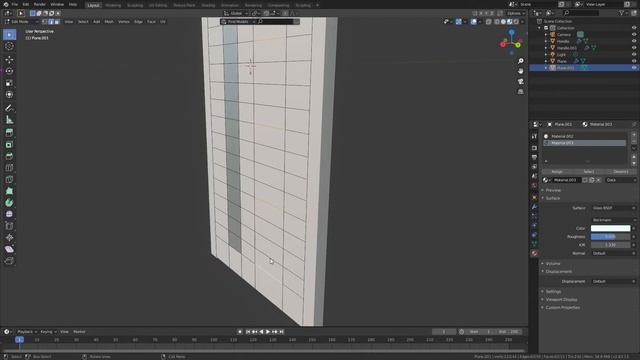Screen dimensions: 640x360
Task: Select the Rotate tool
Action: (9, 71)
